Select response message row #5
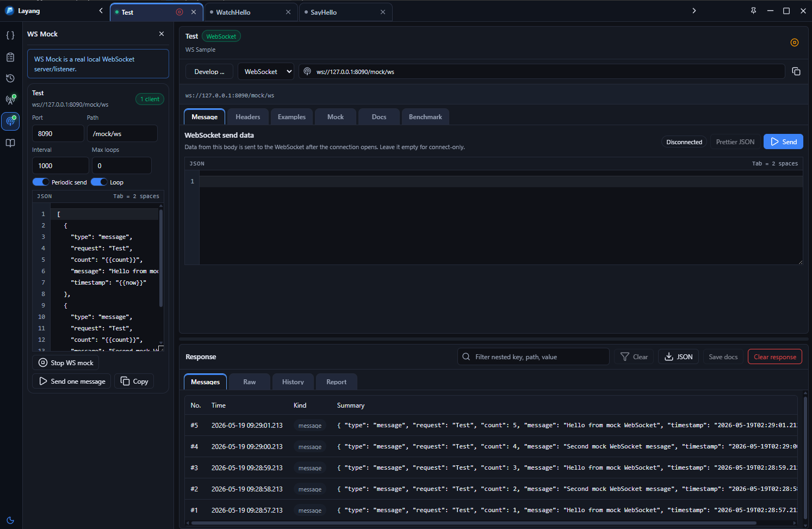 click(x=491, y=425)
